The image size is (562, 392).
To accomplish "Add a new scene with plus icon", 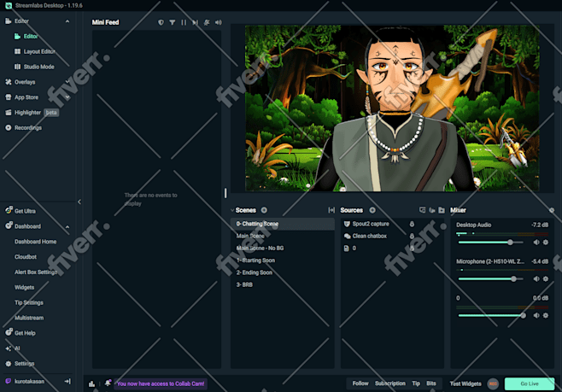I will (x=264, y=210).
